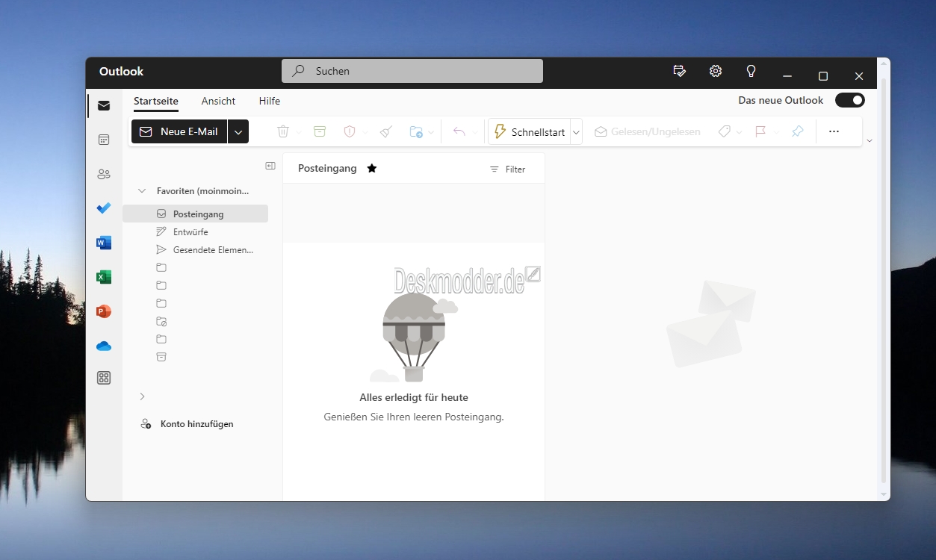Viewport: 936px width, 560px height.
Task: Select the Startseite tab
Action: (156, 101)
